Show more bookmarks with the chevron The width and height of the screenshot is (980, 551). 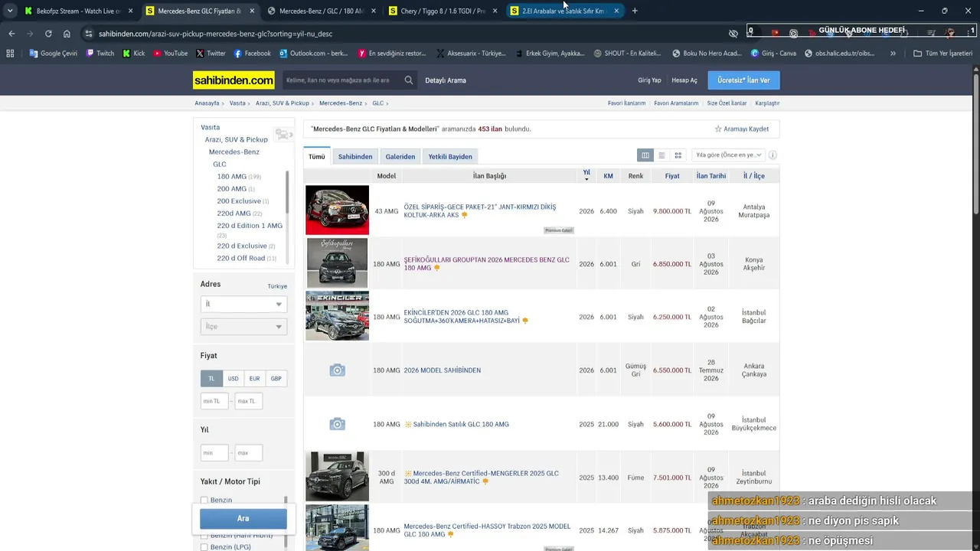pyautogui.click(x=893, y=54)
